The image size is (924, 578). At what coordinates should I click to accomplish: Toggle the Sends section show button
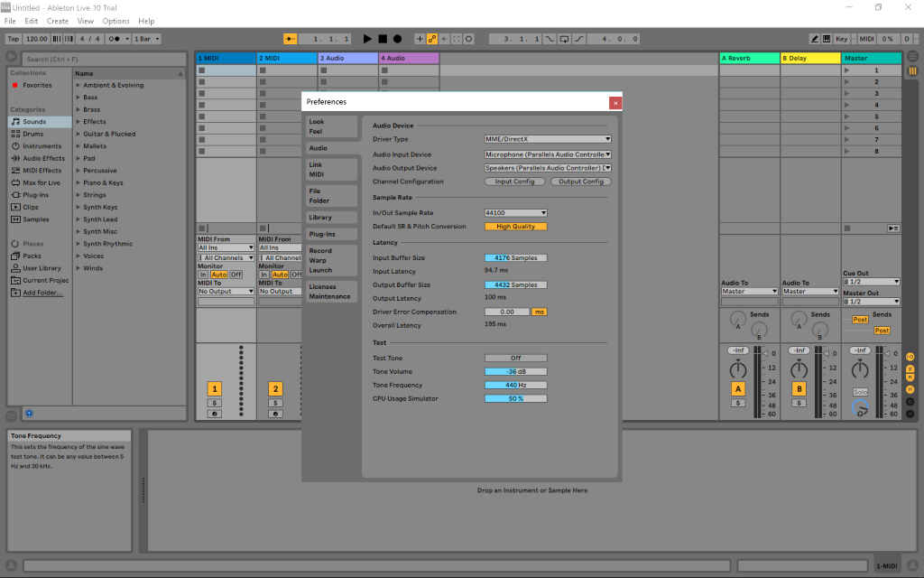coord(910,368)
